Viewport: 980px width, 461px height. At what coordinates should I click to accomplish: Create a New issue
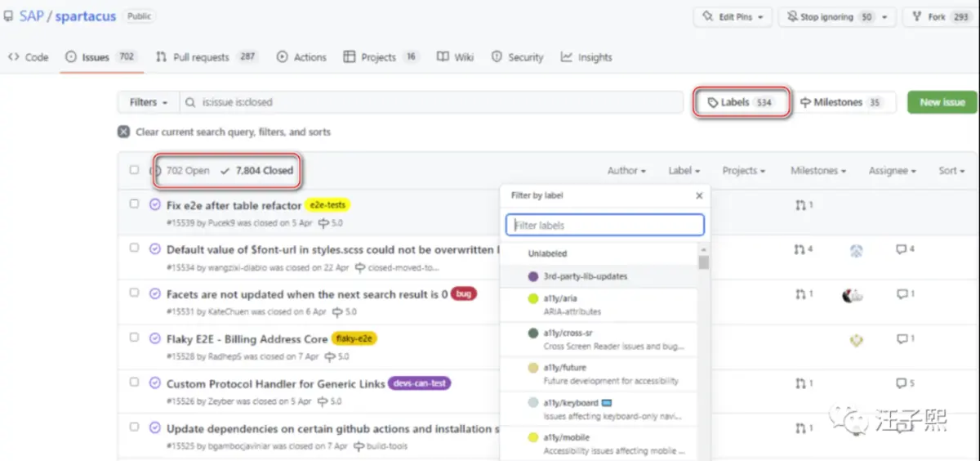942,102
